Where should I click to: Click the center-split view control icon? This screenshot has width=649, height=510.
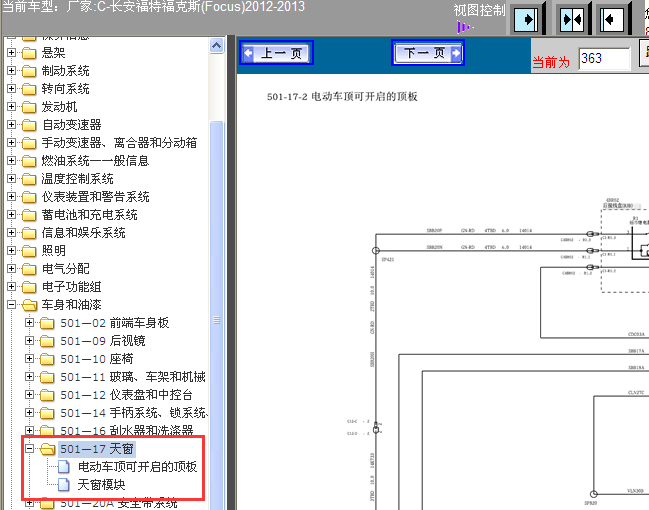pyautogui.click(x=571, y=19)
